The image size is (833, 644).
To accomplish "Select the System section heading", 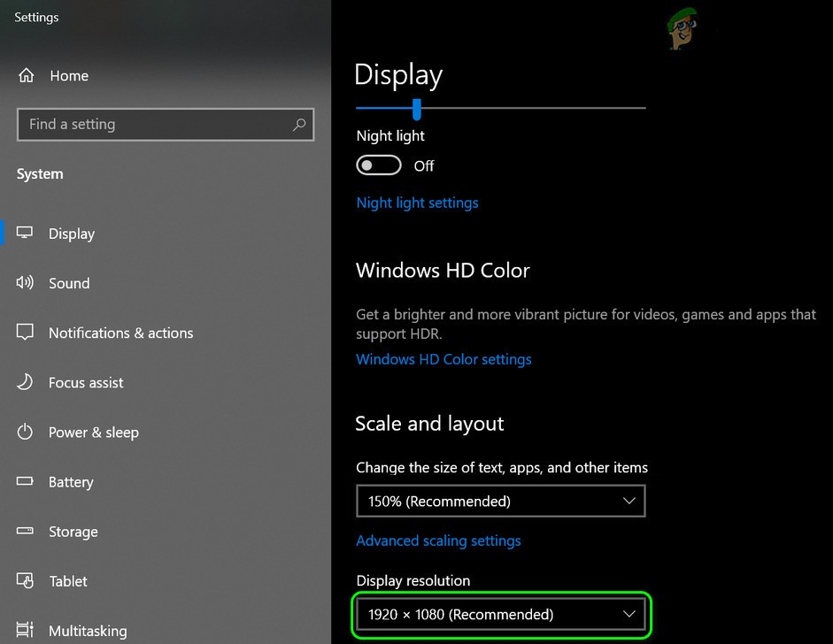I will (40, 174).
